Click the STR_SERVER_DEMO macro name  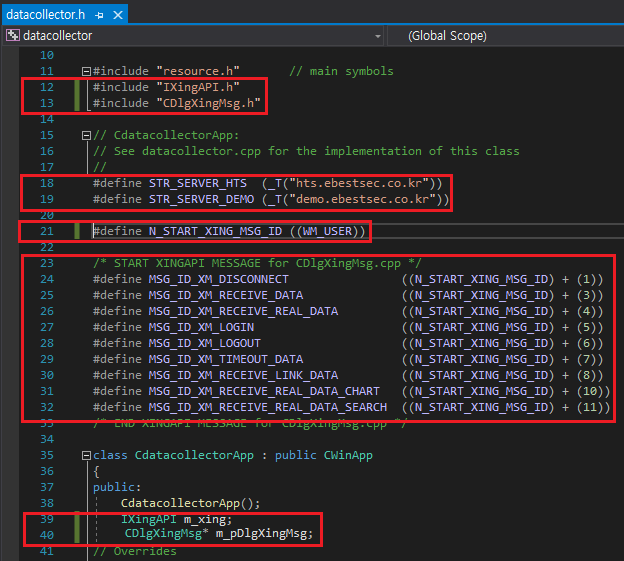[201, 199]
